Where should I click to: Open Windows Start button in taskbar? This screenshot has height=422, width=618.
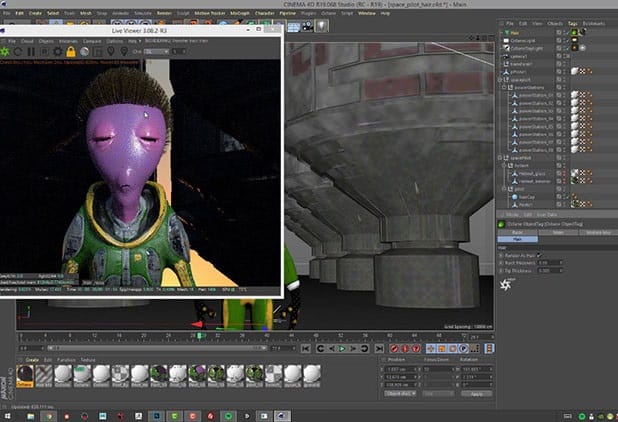pos(7,415)
